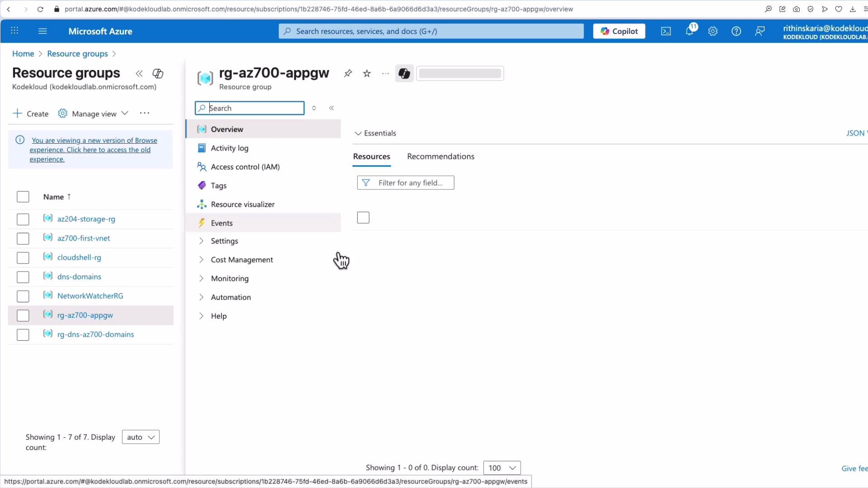Check the az700-first-vnet row checkbox
This screenshot has width=868, height=488.
tap(23, 239)
